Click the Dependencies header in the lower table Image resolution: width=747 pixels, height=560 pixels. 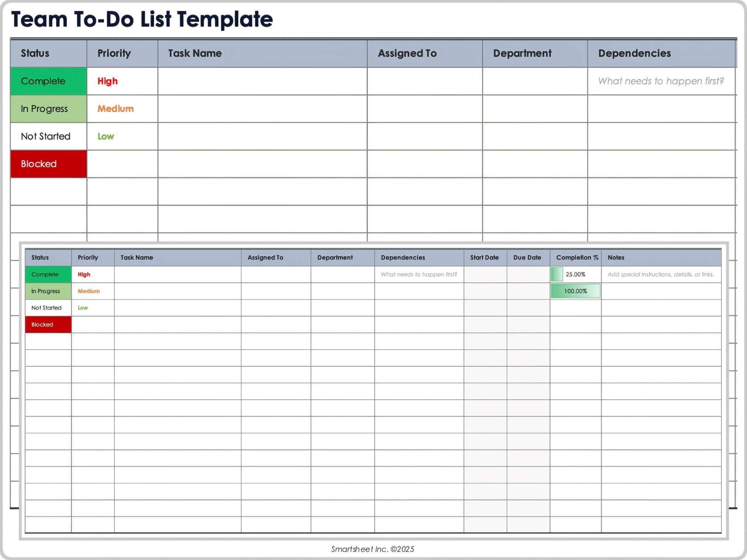[x=403, y=257]
